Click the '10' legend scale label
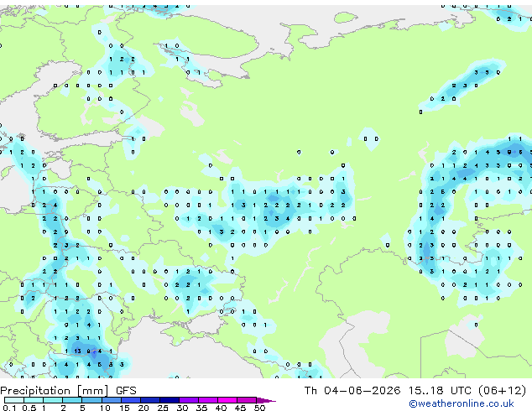This screenshot has width=532, height=411. point(105,408)
